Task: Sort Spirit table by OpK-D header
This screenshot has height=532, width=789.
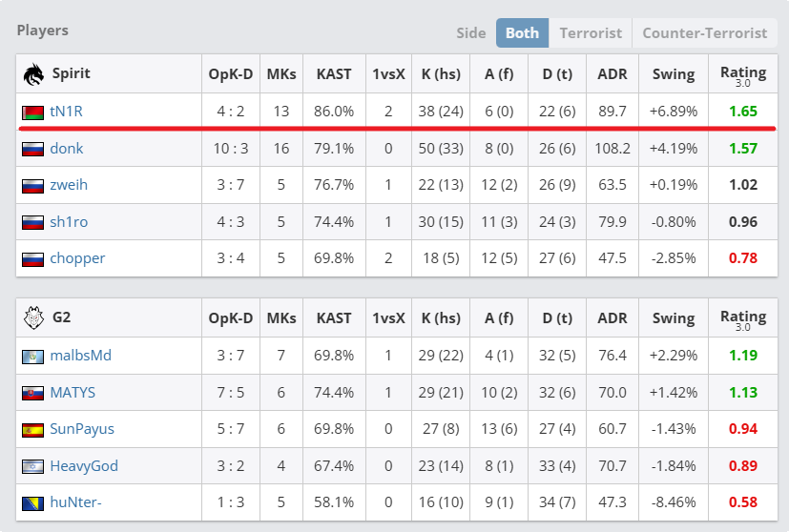Action: coord(230,73)
